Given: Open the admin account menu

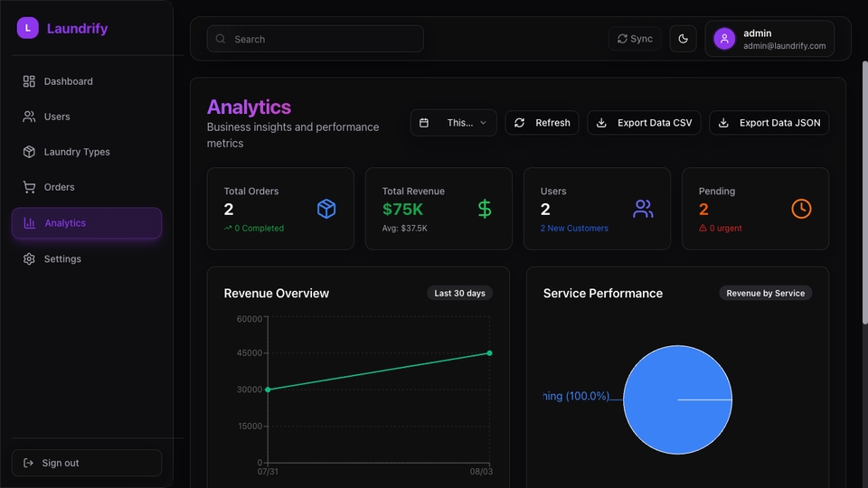Looking at the screenshot, I should pos(769,39).
